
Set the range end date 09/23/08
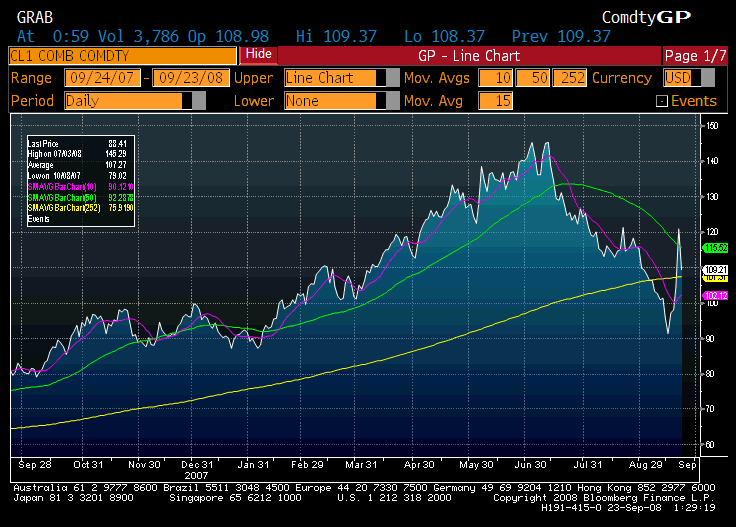click(191, 78)
